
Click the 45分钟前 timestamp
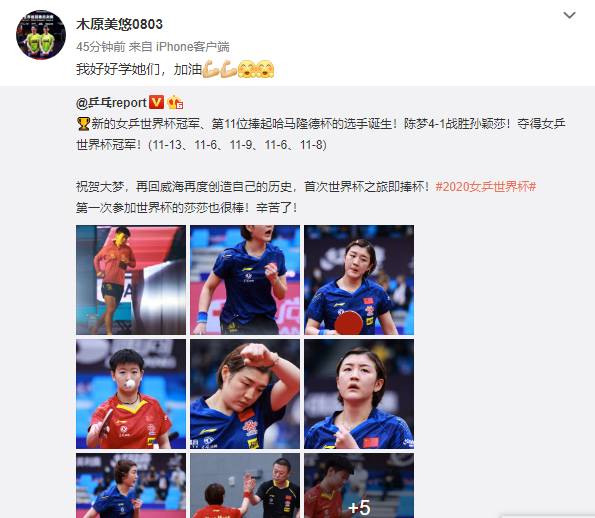tap(101, 47)
